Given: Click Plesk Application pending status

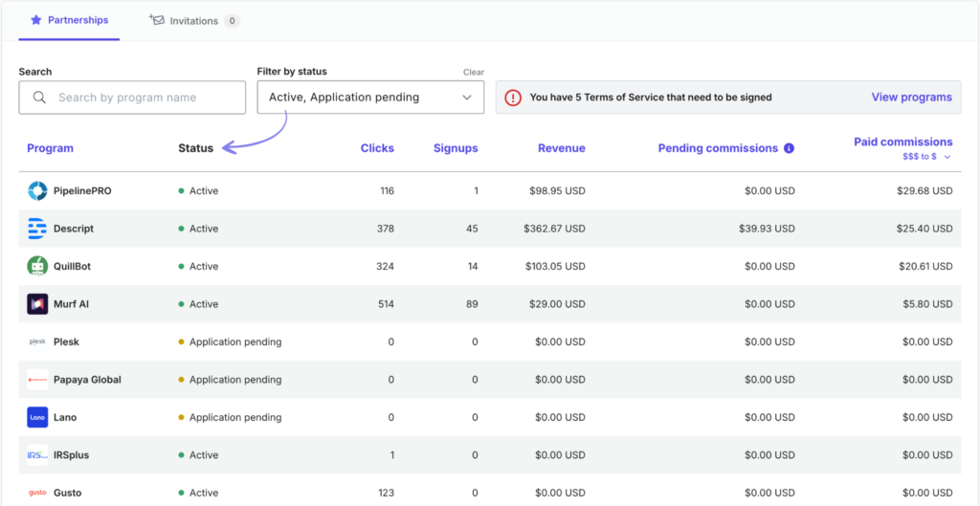Looking at the screenshot, I should point(230,341).
